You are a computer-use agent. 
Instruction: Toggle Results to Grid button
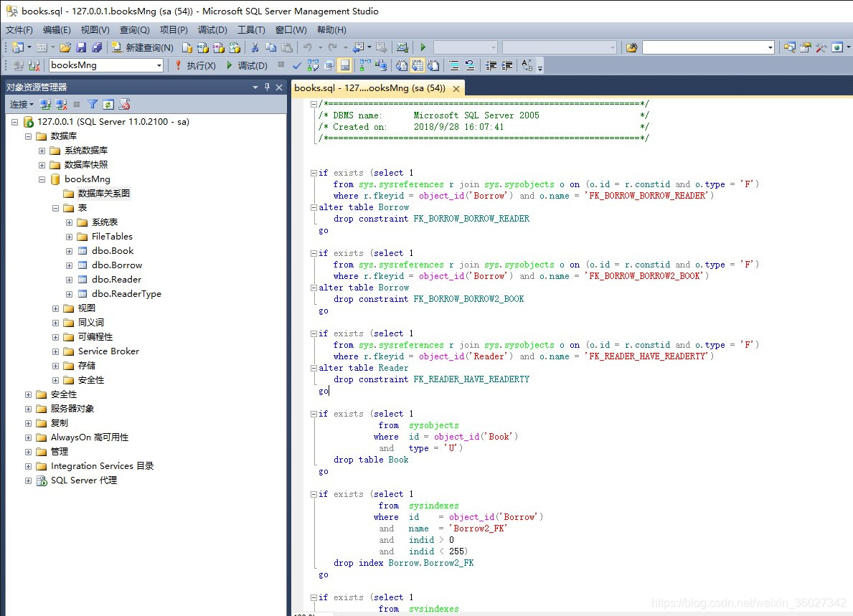[x=418, y=66]
